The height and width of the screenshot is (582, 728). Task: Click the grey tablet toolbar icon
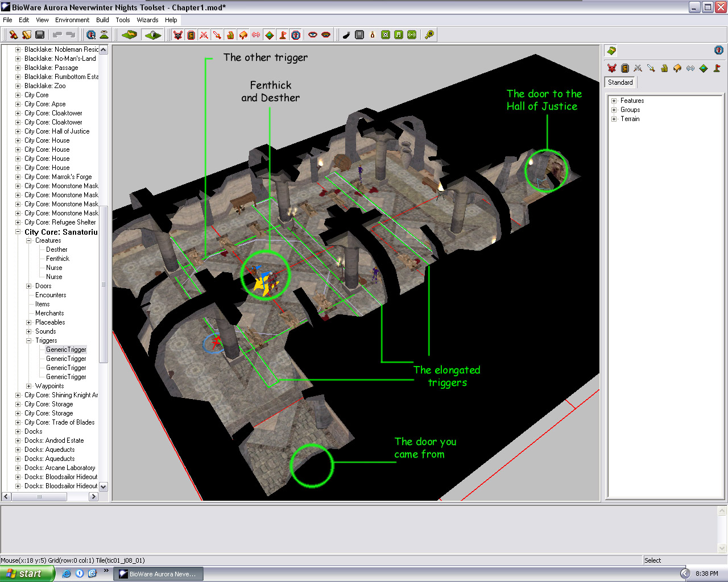click(x=359, y=35)
